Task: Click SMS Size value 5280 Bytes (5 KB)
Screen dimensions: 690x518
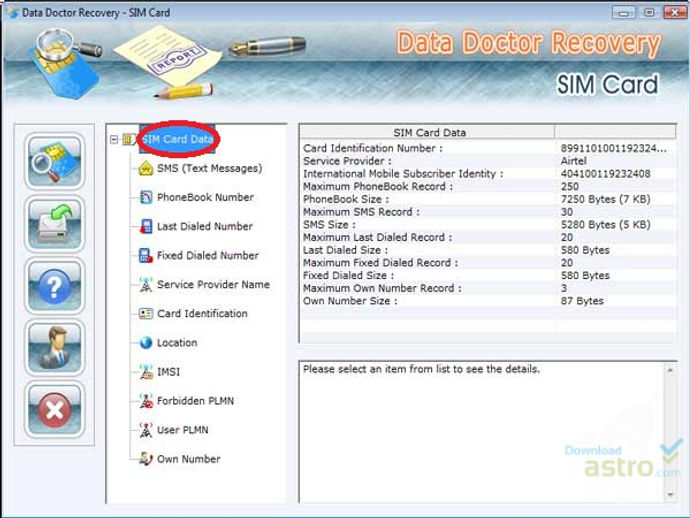Action: (606, 225)
